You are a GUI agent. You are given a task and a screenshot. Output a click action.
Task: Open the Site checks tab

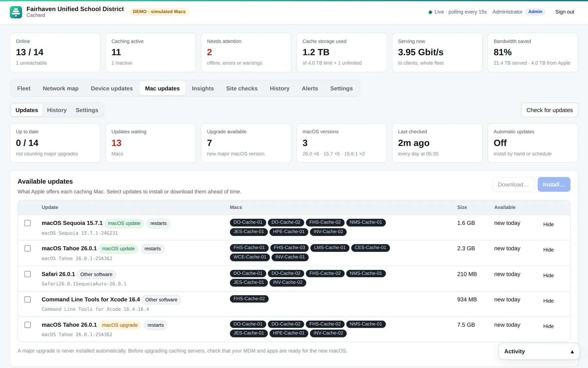pos(242,88)
